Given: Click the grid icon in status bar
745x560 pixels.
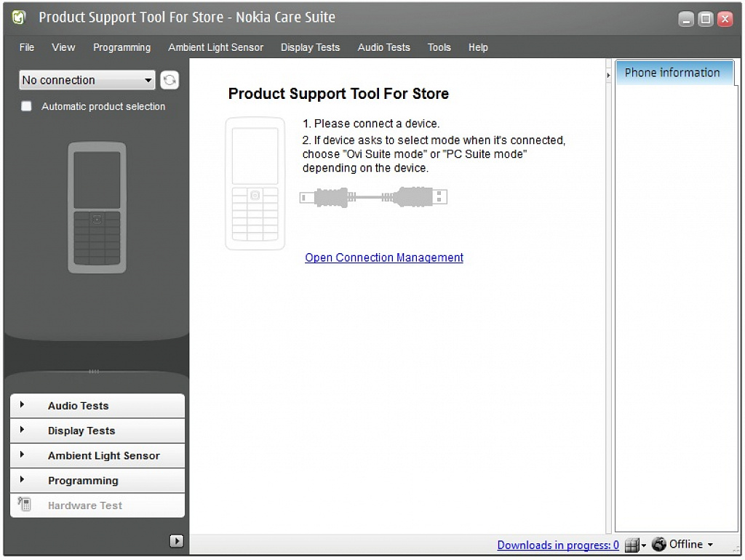Looking at the screenshot, I should [632, 545].
